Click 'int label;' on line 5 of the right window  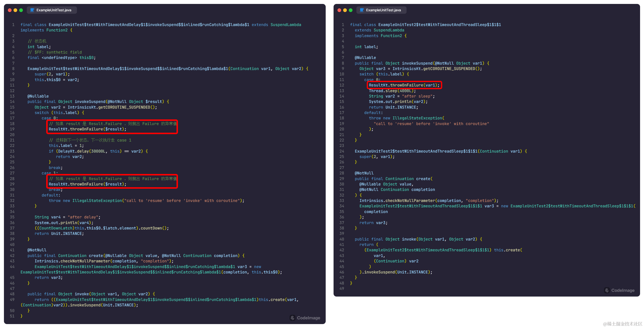click(x=366, y=47)
